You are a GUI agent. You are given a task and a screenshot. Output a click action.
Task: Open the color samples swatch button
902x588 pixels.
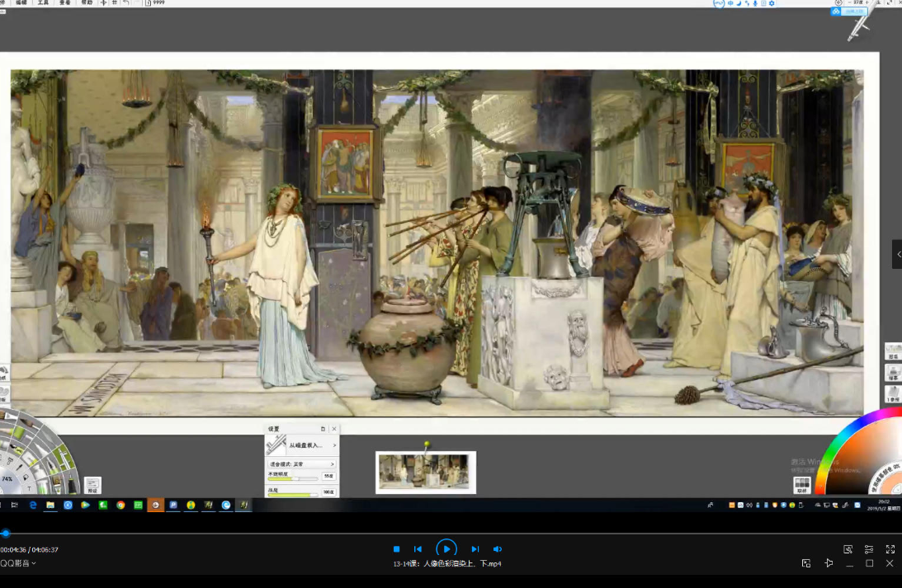coord(802,485)
